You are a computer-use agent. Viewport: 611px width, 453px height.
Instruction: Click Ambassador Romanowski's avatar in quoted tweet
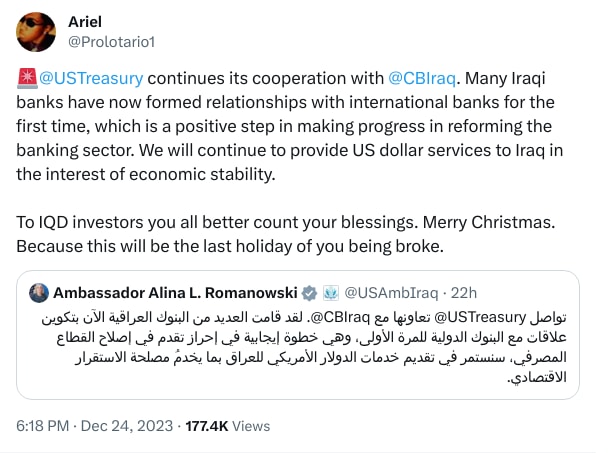39,293
